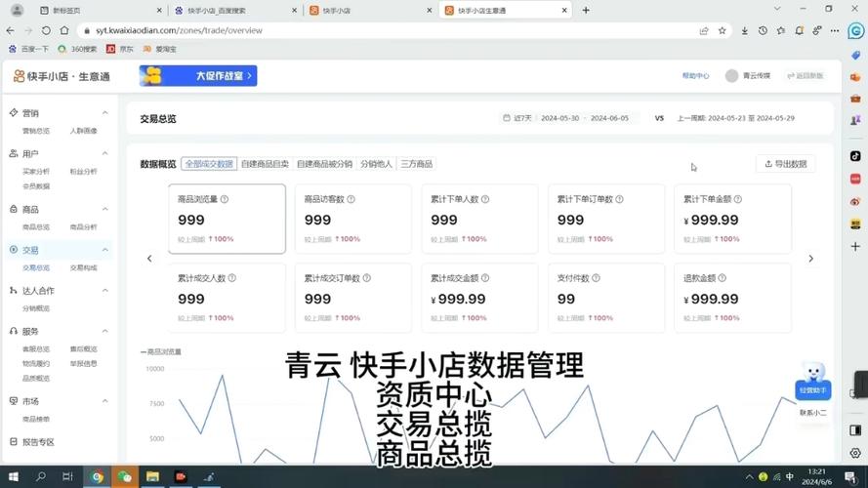
Task: Click the help icon beside 累计下单人数
Action: click(x=485, y=199)
